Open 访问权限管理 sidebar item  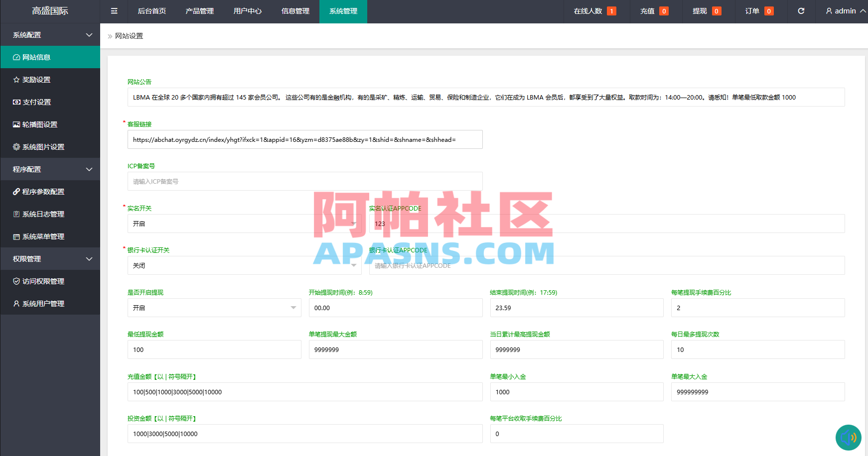(50, 281)
